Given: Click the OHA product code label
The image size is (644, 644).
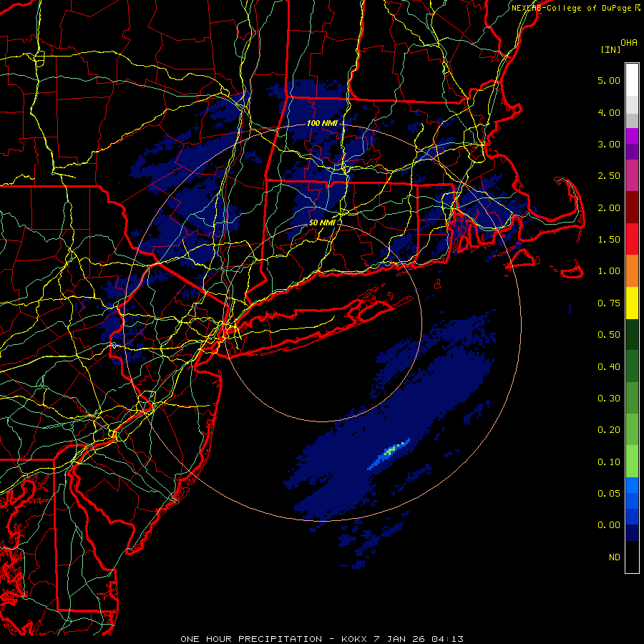Looking at the screenshot, I should [629, 43].
